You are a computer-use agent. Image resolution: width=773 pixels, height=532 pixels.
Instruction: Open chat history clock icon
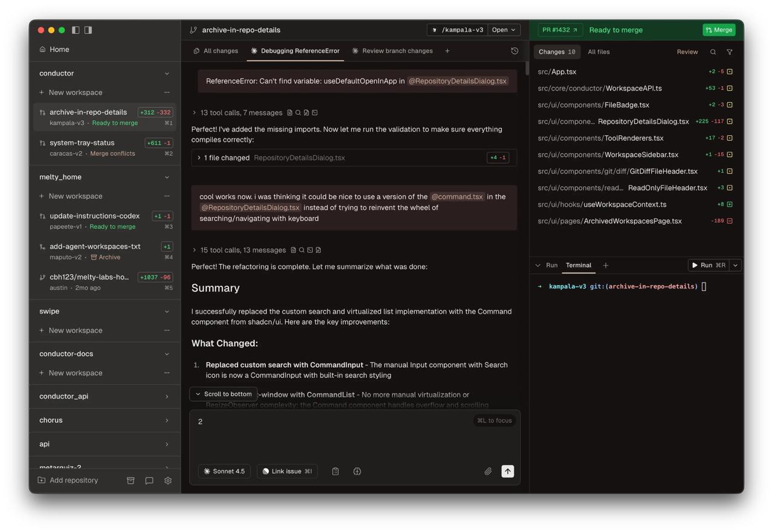(515, 51)
